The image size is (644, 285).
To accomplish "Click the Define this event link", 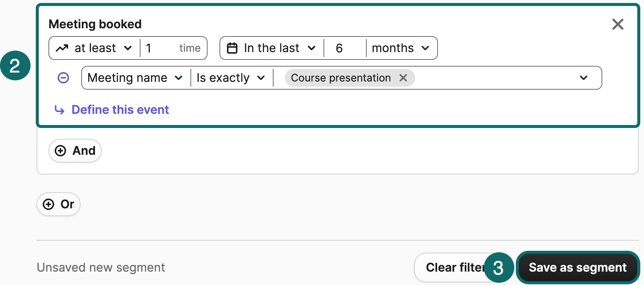I will click(120, 110).
